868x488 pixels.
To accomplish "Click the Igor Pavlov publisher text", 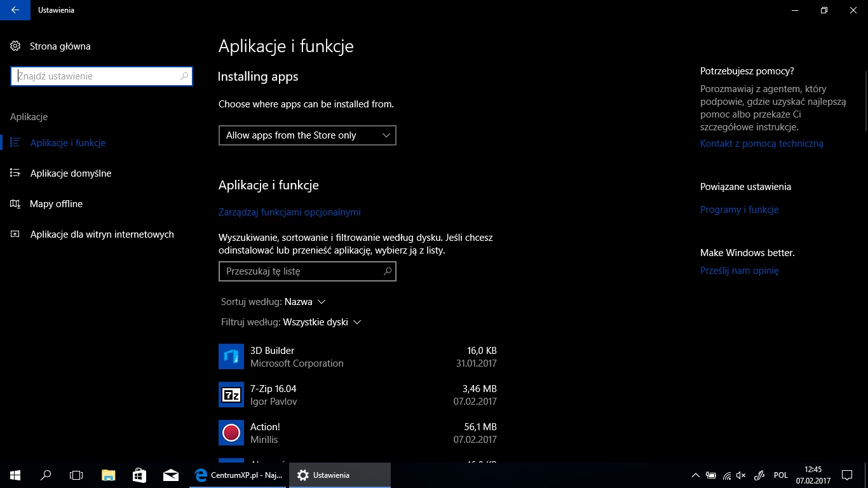I will pyautogui.click(x=274, y=402).
